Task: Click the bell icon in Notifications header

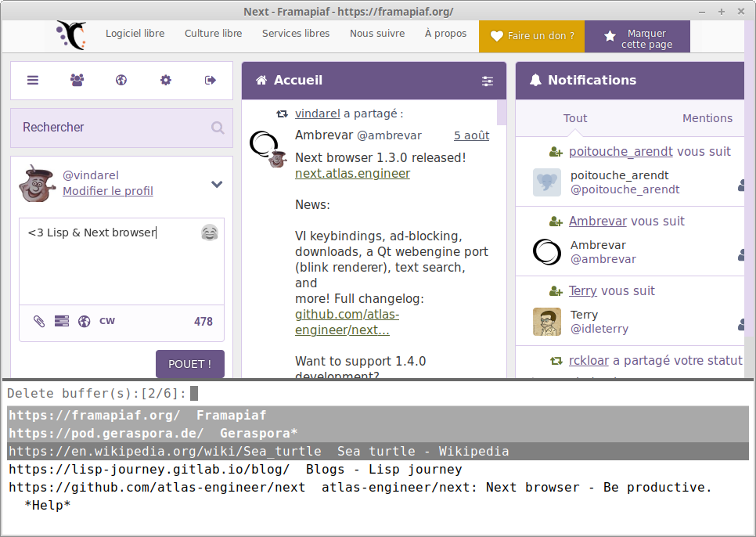Action: 535,80
